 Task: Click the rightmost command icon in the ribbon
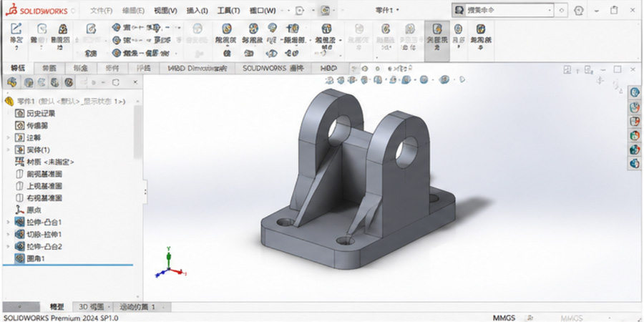point(481,35)
